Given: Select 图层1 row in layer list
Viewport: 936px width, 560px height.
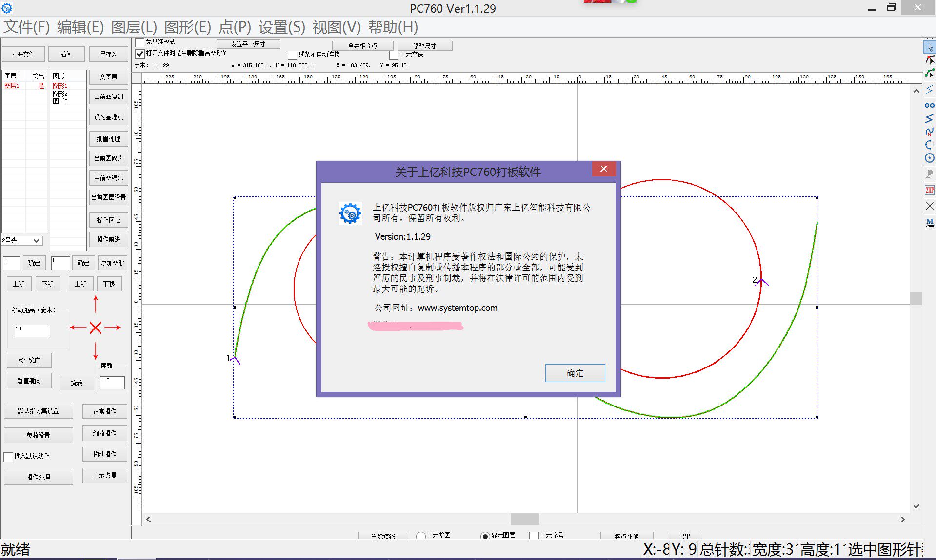Looking at the screenshot, I should pyautogui.click(x=24, y=86).
